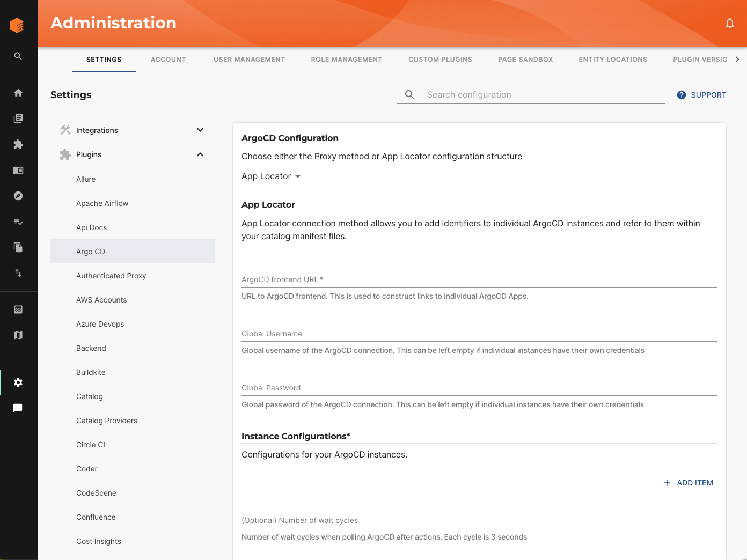Select Backend plugin settings
747x560 pixels.
[x=133, y=348]
